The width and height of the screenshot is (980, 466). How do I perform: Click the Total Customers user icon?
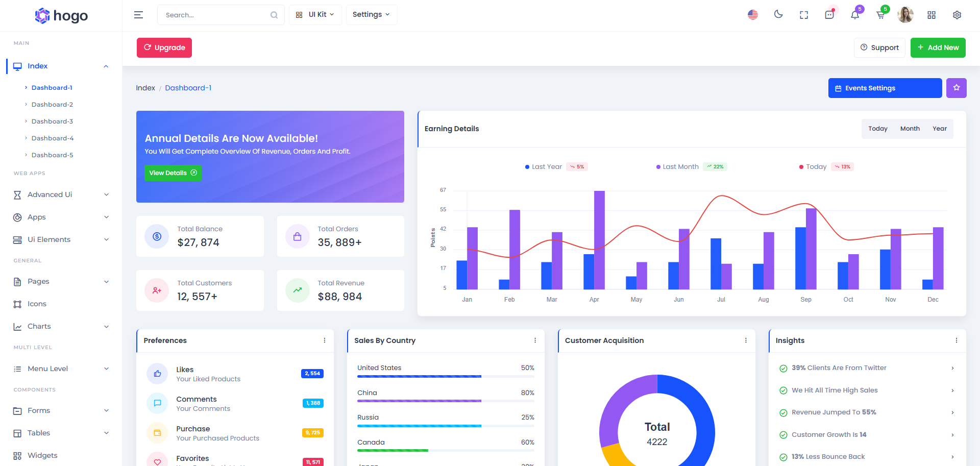pyautogui.click(x=157, y=290)
